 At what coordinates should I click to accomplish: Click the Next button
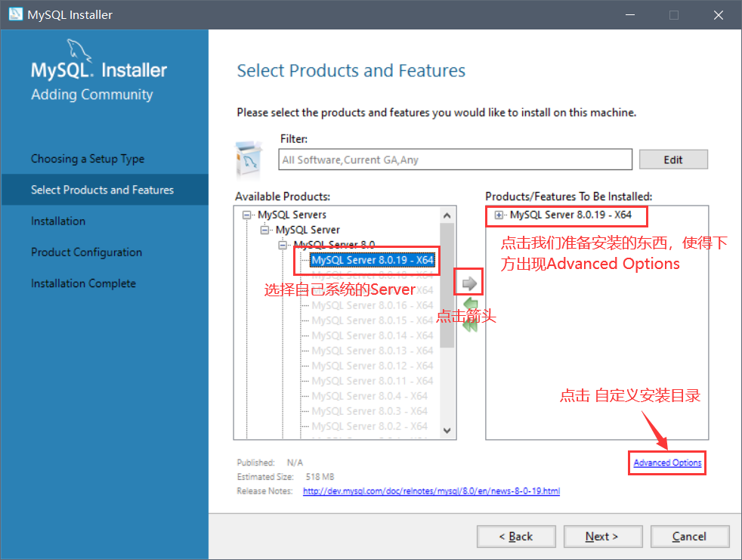coord(601,537)
